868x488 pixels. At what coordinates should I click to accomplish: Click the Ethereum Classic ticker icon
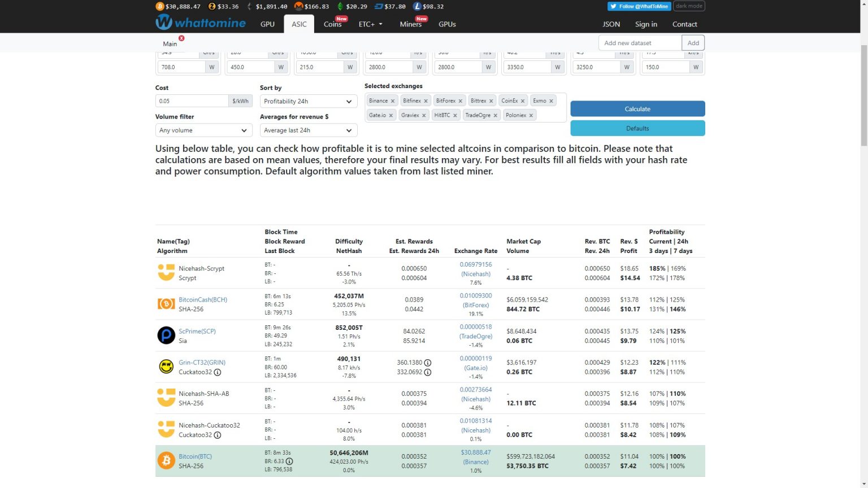(x=340, y=6)
